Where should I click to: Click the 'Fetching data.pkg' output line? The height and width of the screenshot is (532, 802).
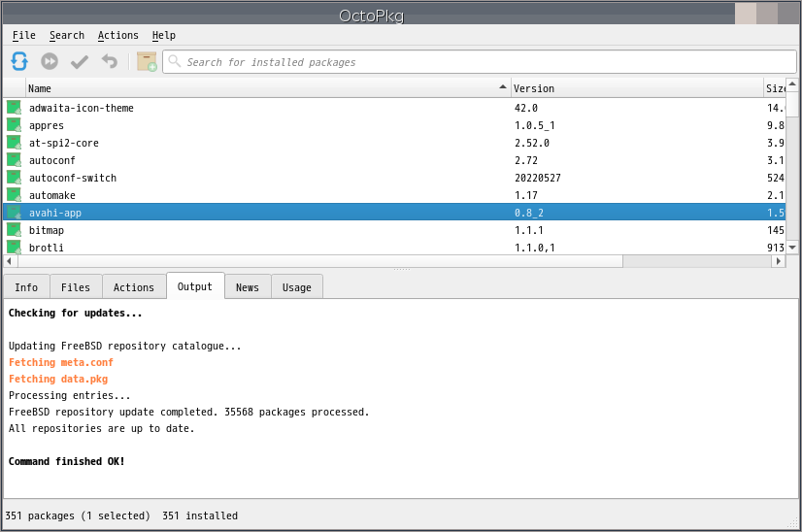tap(58, 379)
